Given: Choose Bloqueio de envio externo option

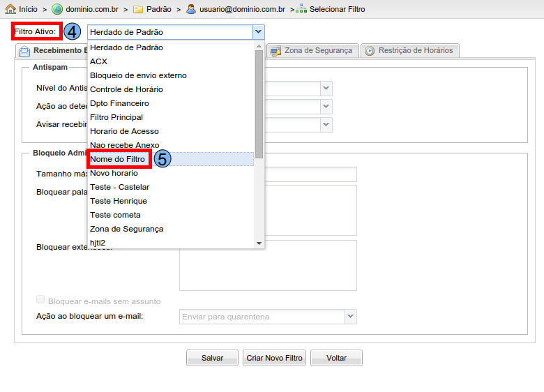Looking at the screenshot, I should 138,75.
